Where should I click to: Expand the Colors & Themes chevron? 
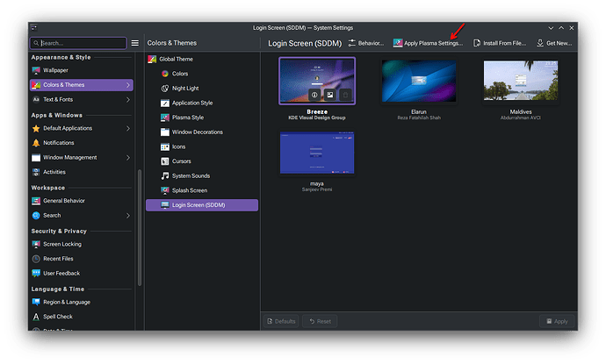[128, 85]
